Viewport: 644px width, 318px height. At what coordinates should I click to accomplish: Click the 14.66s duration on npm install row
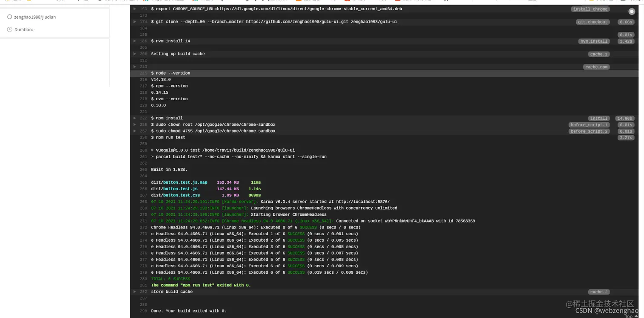[625, 119]
